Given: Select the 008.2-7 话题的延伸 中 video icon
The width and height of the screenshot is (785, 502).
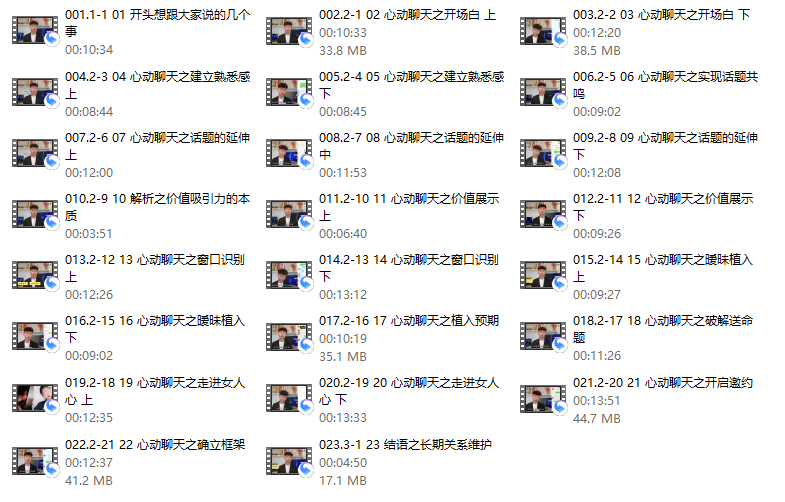Looking at the screenshot, I should [289, 153].
